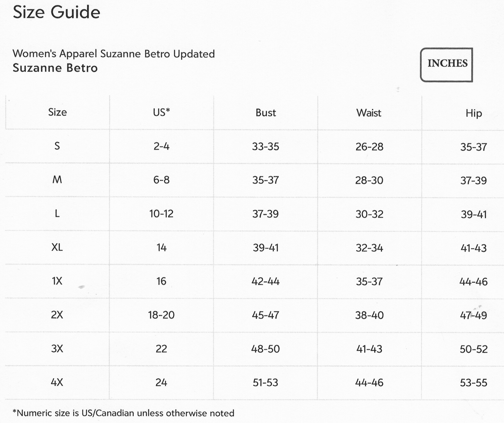Click the Suzanne Betro brand name
Viewport: 504px width, 423px height.
point(55,68)
